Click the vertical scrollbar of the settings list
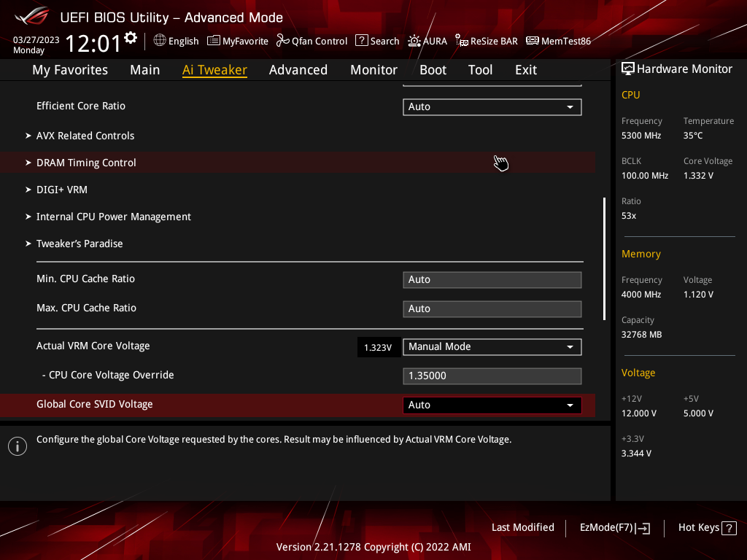Screen dimensions: 747x560 point(604,259)
